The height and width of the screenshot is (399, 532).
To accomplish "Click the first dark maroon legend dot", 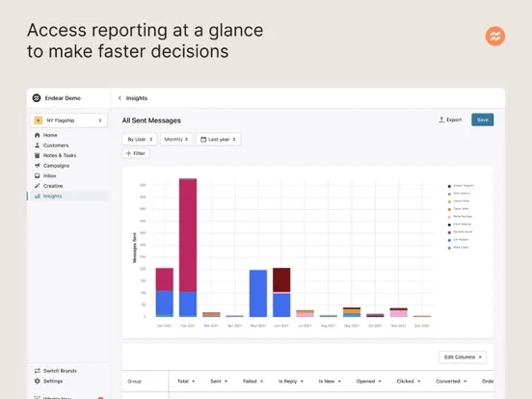I will pos(449,186).
